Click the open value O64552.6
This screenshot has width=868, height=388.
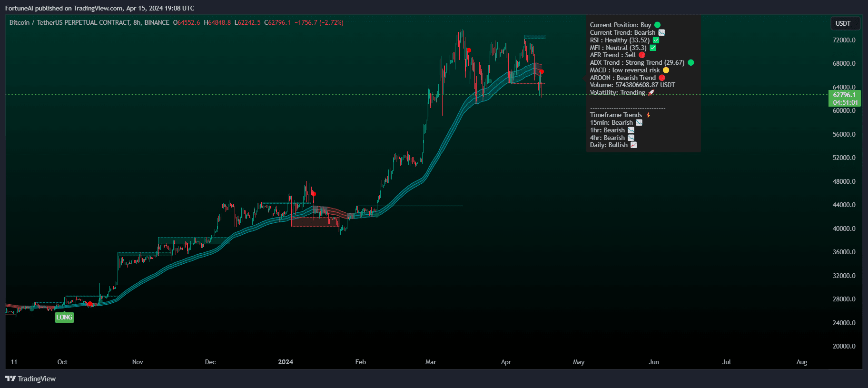[x=187, y=22]
